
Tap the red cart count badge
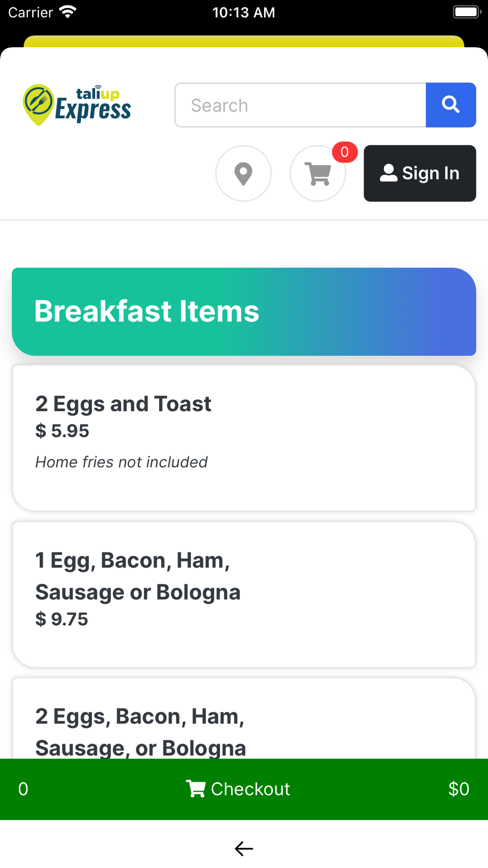coord(345,152)
